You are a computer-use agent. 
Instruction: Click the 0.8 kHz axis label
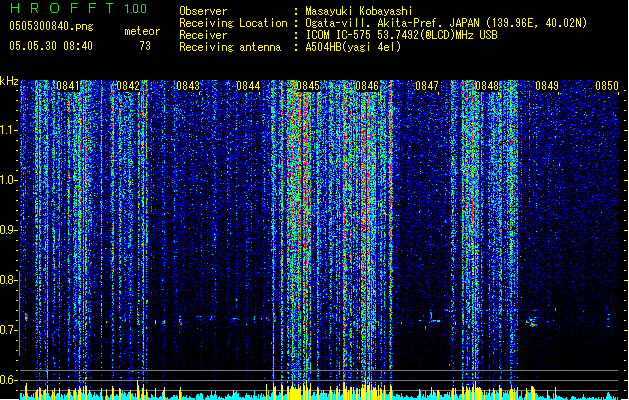click(x=8, y=280)
